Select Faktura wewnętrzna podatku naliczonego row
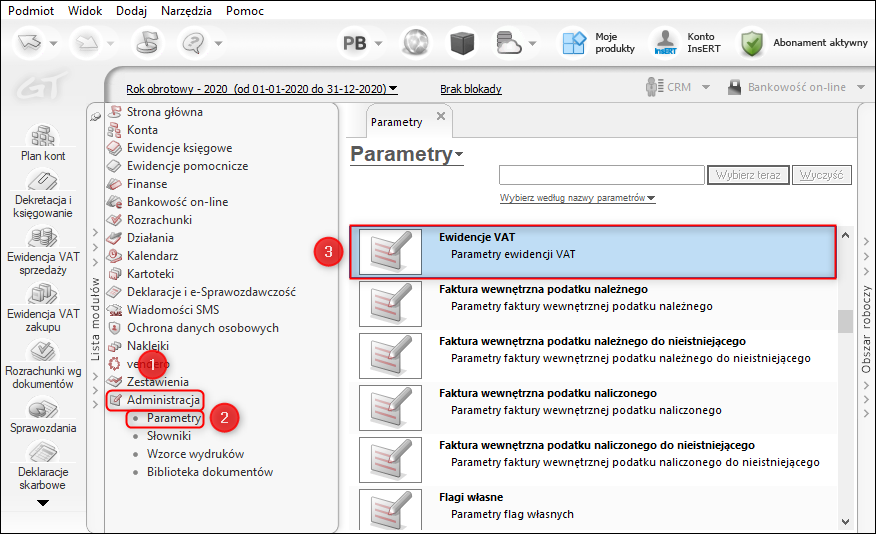876x534 pixels. 593,408
